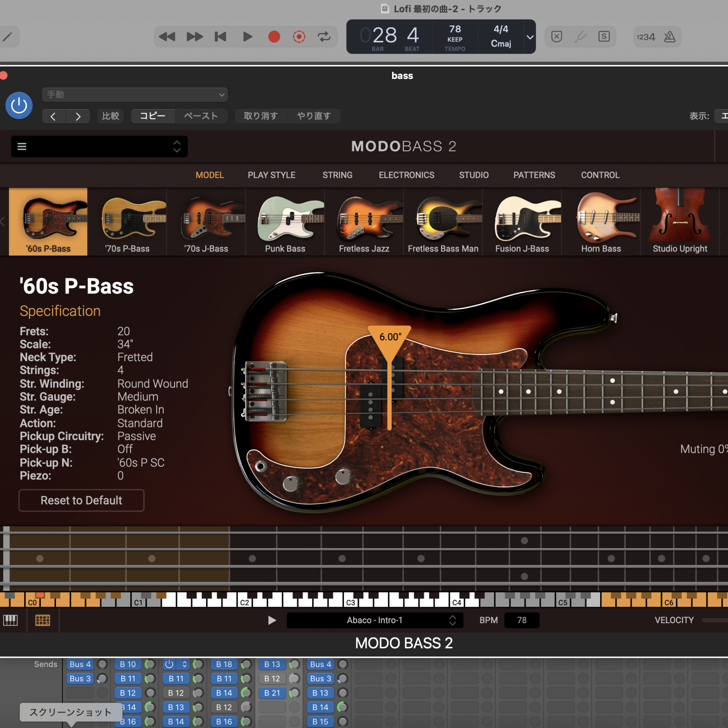The image size is (728, 728).
Task: Click the B 18 send slot
Action: 224,664
